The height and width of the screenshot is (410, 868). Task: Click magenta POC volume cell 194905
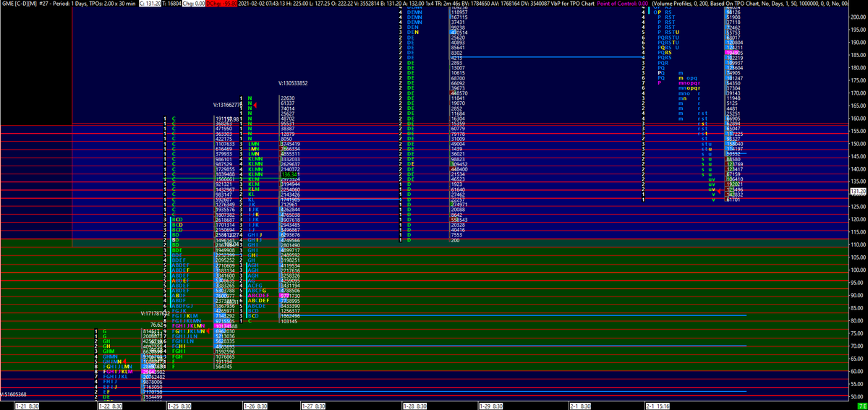click(734, 54)
